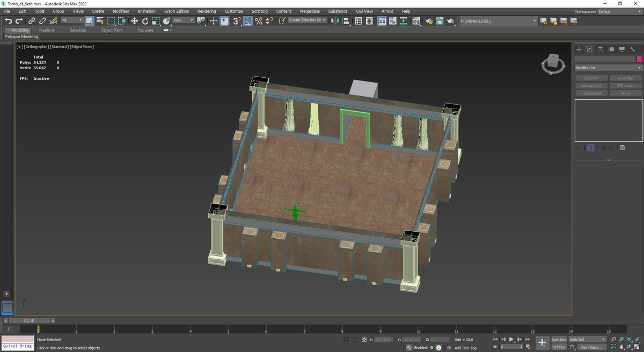Click the Render Production teapot icon
The width and height of the screenshot is (644, 352).
click(x=451, y=20)
